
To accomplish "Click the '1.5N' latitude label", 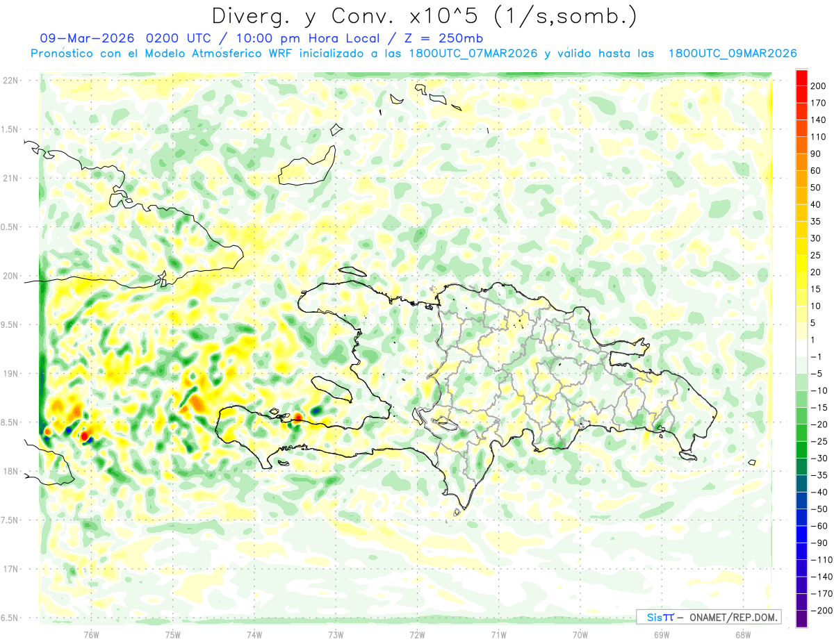I will coord(10,129).
